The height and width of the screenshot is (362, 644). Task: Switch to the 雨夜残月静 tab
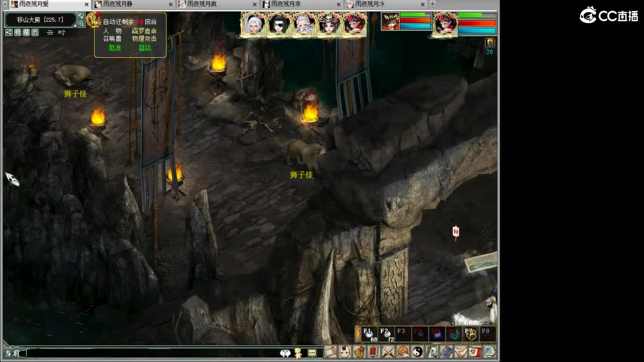tap(132, 4)
